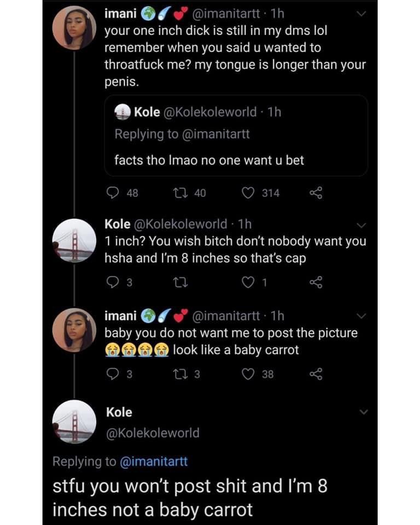Viewport: 420px width, 525px height.
Task: Retweet imani's tweet with 3 retweets
Action: click(x=180, y=374)
